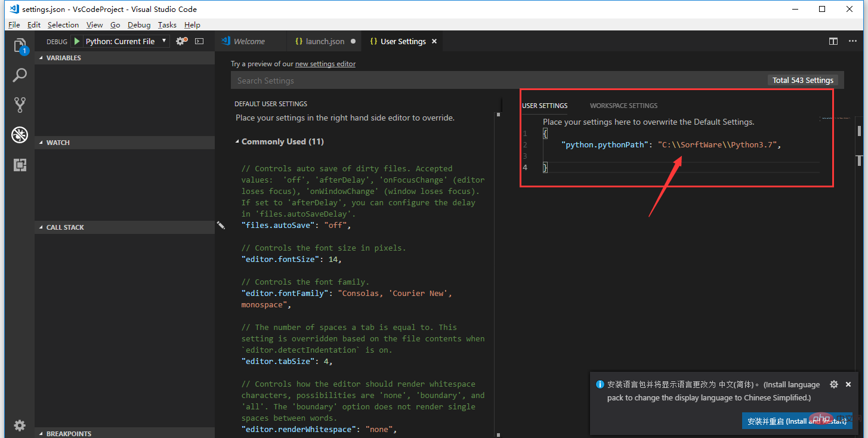Switch to WORKSPACE SETTINGS scope tab

623,106
